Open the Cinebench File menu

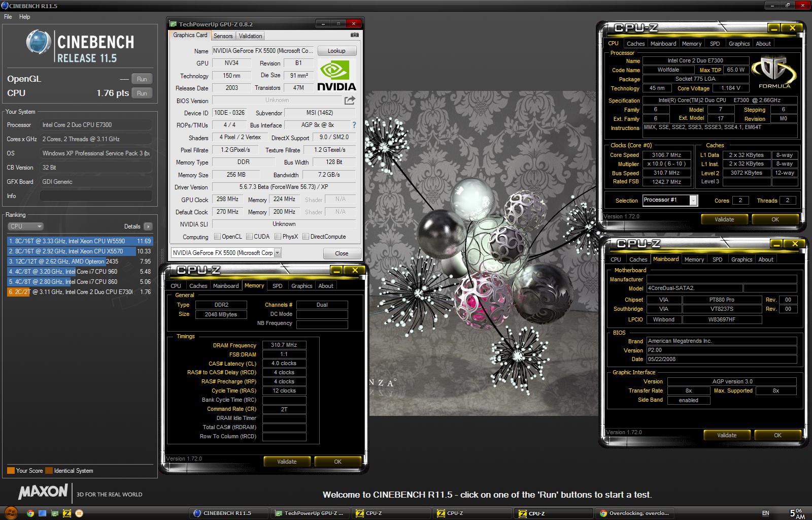click(x=8, y=17)
